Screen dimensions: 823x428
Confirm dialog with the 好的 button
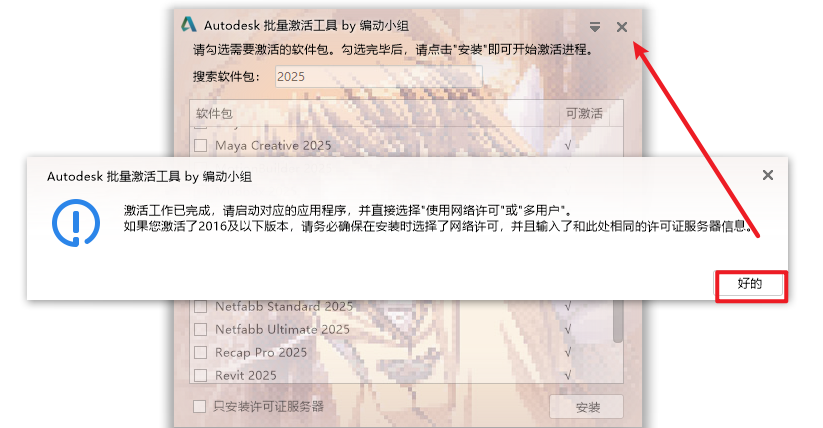click(750, 284)
